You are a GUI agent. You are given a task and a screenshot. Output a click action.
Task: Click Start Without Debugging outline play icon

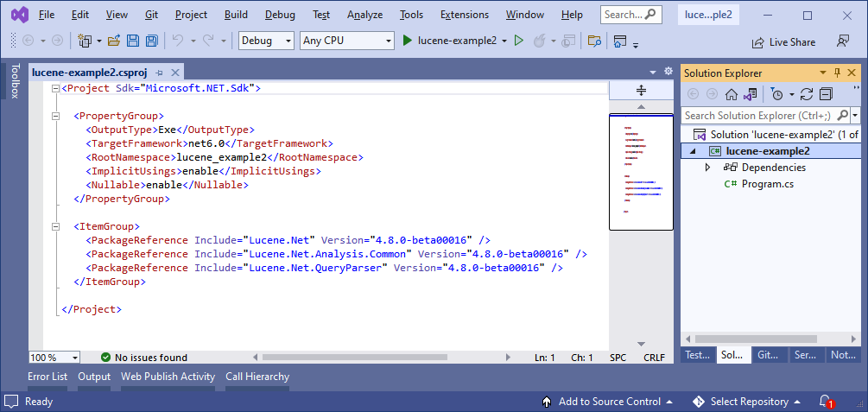(x=518, y=41)
